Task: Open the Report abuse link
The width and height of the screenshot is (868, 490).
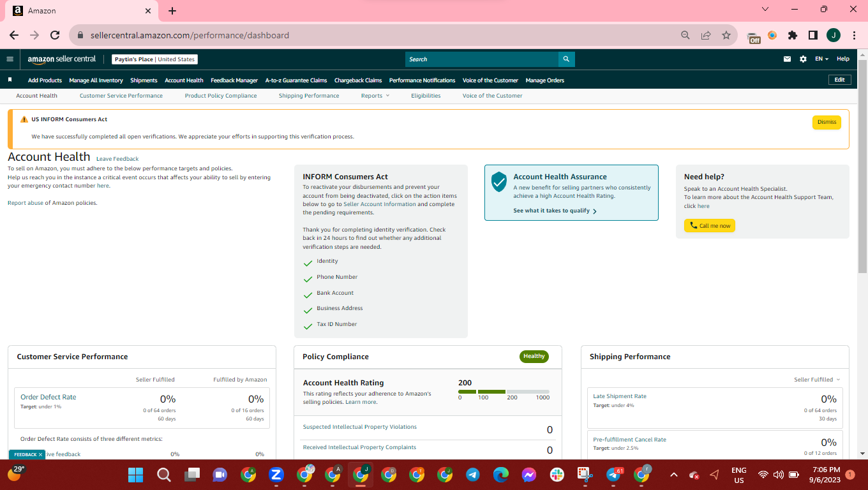Action: pos(26,203)
